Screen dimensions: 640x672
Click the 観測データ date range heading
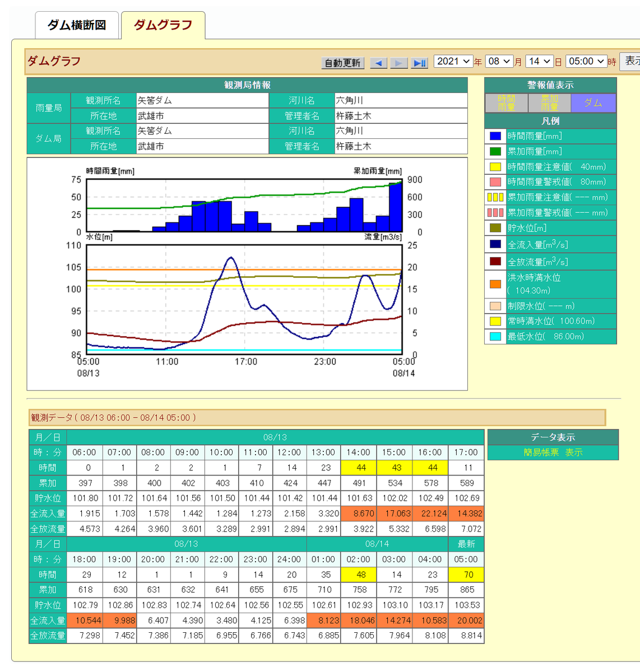tap(317, 418)
